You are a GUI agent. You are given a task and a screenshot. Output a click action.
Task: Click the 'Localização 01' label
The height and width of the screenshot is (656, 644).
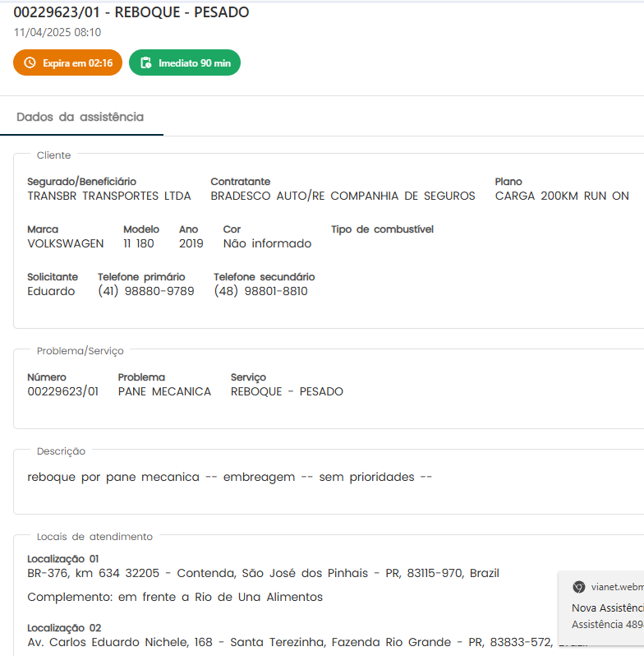tap(63, 559)
